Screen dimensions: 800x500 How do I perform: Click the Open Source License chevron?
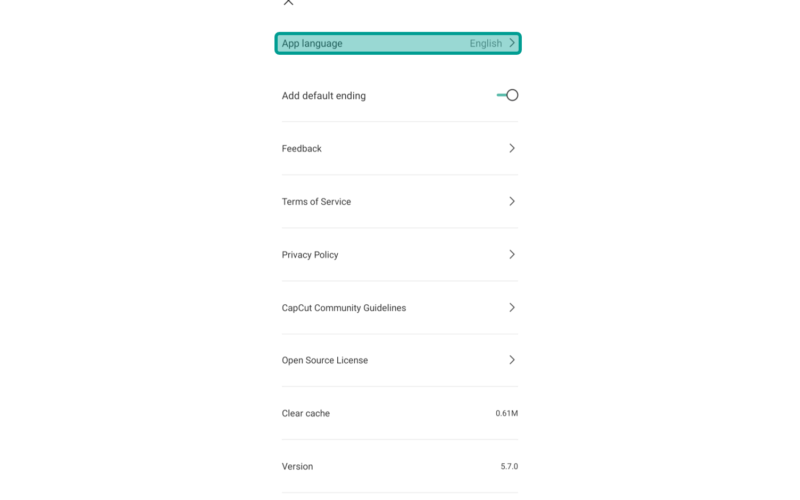(x=512, y=360)
